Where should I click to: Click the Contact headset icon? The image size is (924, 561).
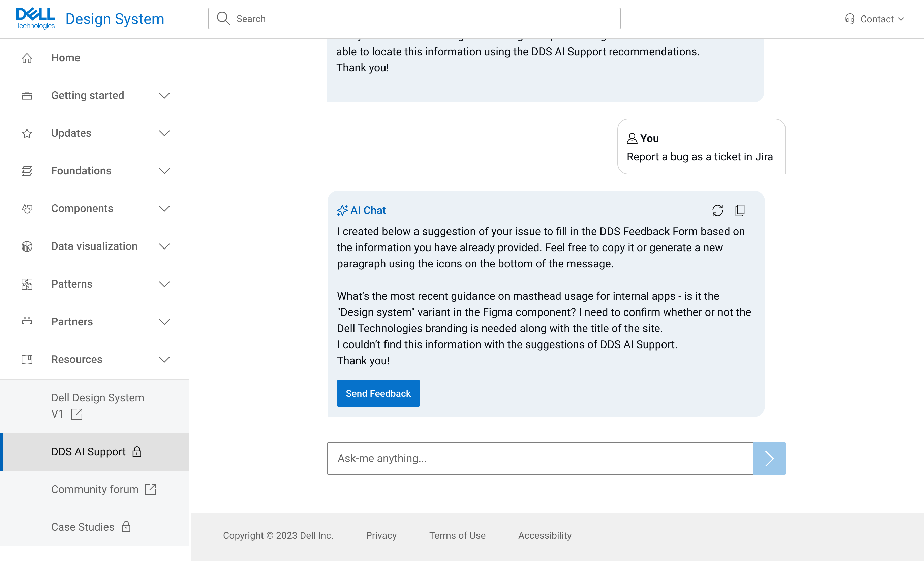tap(850, 19)
